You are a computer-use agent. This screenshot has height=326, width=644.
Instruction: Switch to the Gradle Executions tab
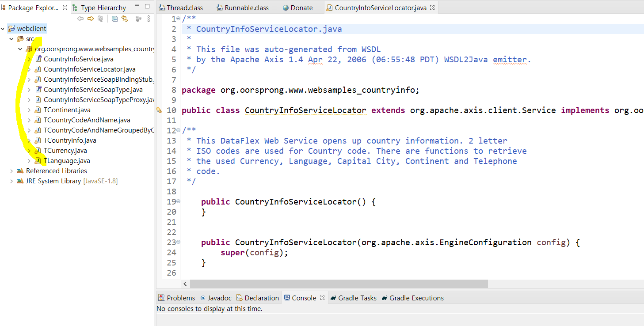pyautogui.click(x=412, y=298)
